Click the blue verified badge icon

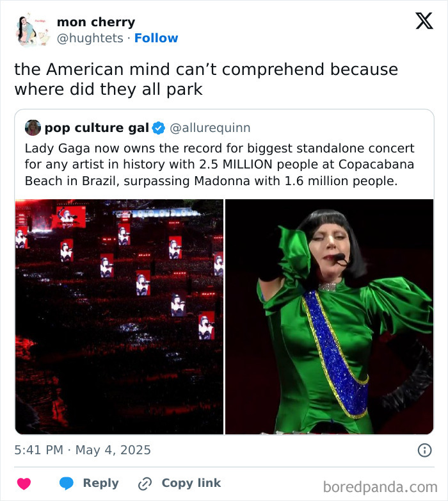[x=159, y=128]
